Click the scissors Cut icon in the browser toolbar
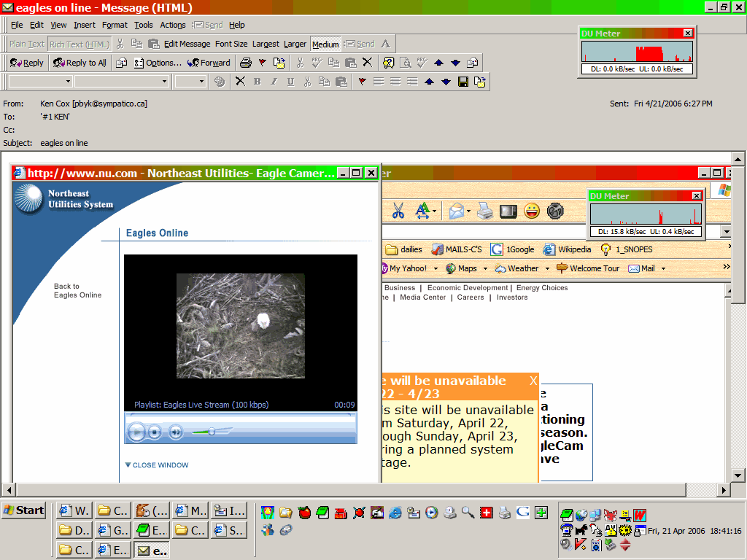Image resolution: width=747 pixels, height=560 pixels. [x=398, y=211]
